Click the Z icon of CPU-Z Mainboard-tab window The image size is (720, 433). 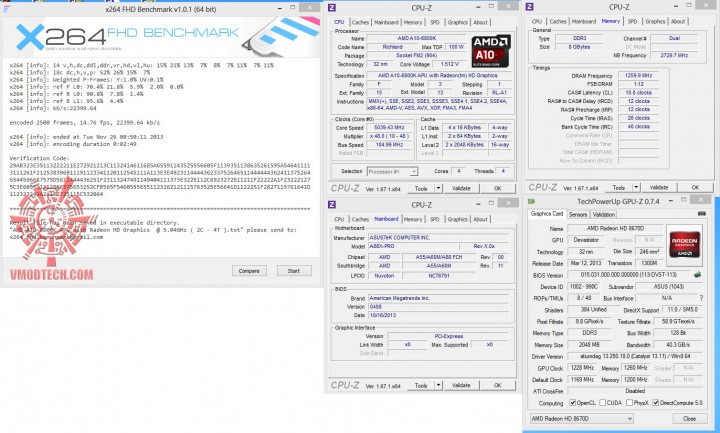click(x=332, y=204)
